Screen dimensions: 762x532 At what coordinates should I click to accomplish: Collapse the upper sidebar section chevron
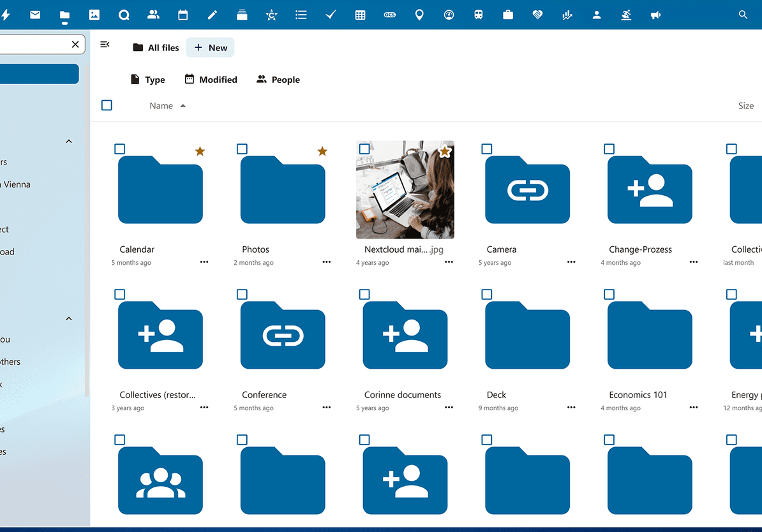point(69,142)
